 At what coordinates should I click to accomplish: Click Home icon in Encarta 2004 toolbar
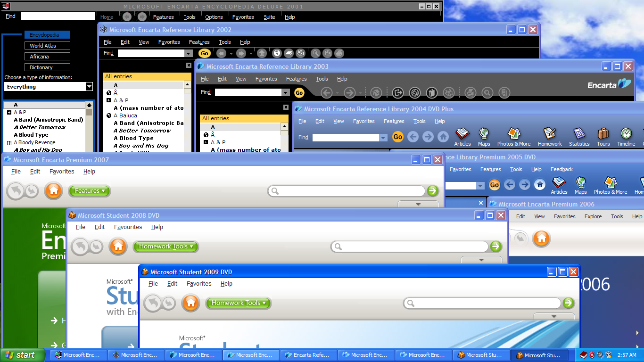[x=443, y=137]
